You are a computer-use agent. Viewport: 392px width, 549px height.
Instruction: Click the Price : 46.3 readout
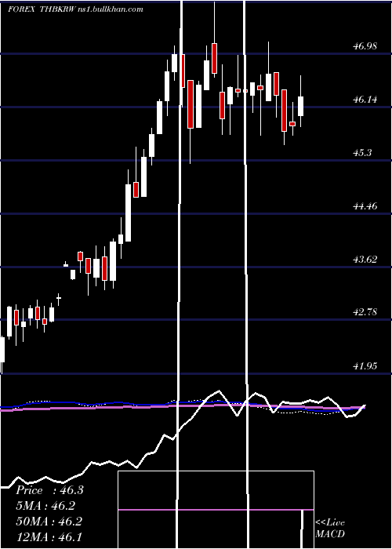(49, 490)
